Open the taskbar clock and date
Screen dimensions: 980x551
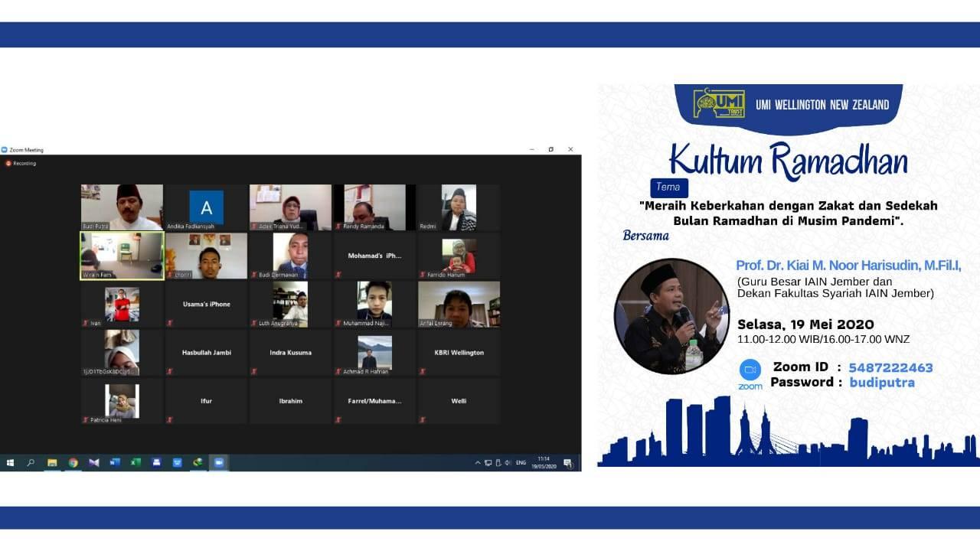[544, 462]
